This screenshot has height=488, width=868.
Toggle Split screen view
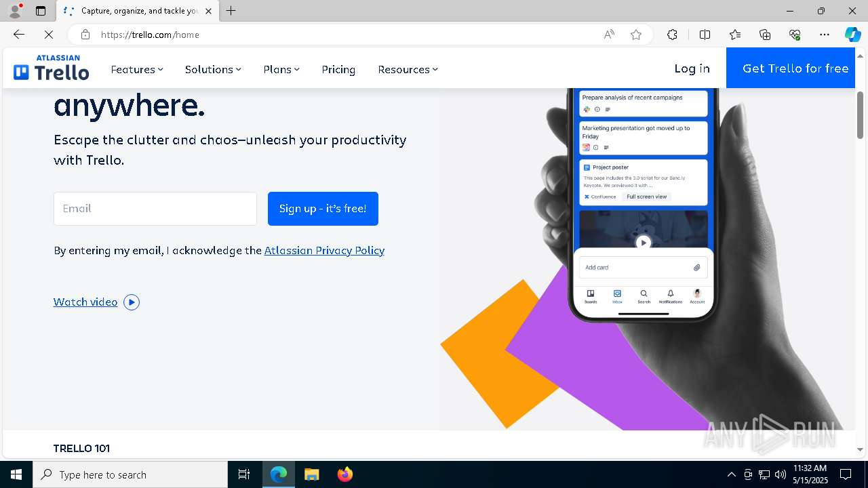[705, 35]
